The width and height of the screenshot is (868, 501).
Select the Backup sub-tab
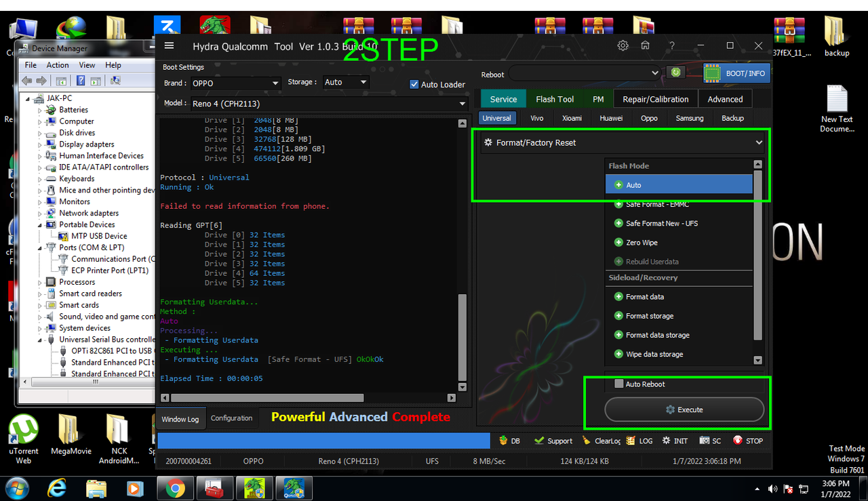[732, 118]
